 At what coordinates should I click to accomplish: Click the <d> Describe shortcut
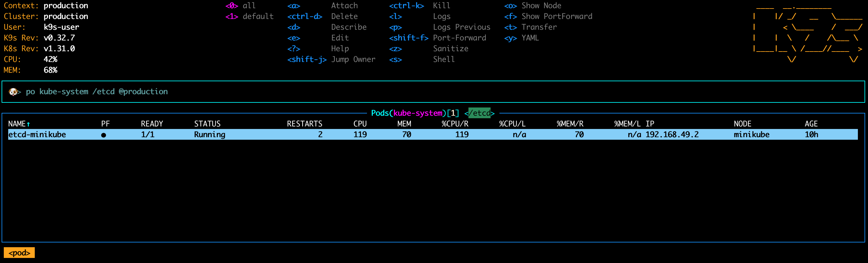[x=327, y=27]
